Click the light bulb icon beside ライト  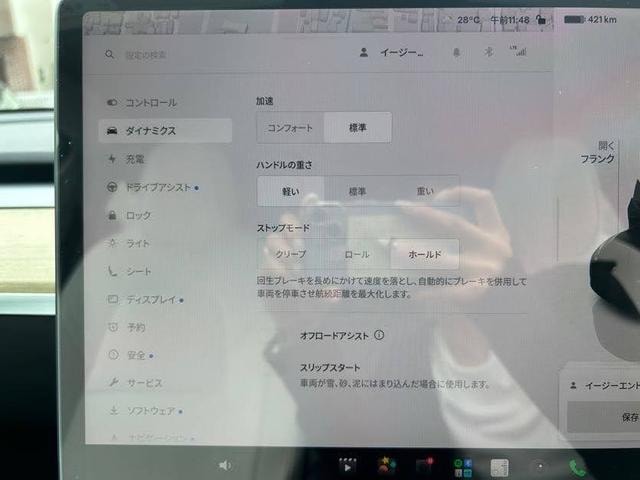[112, 243]
